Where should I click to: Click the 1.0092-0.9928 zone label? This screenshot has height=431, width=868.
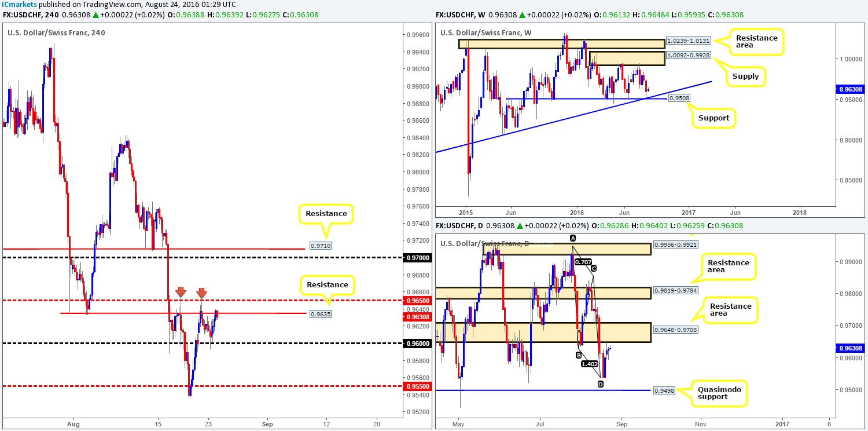689,56
